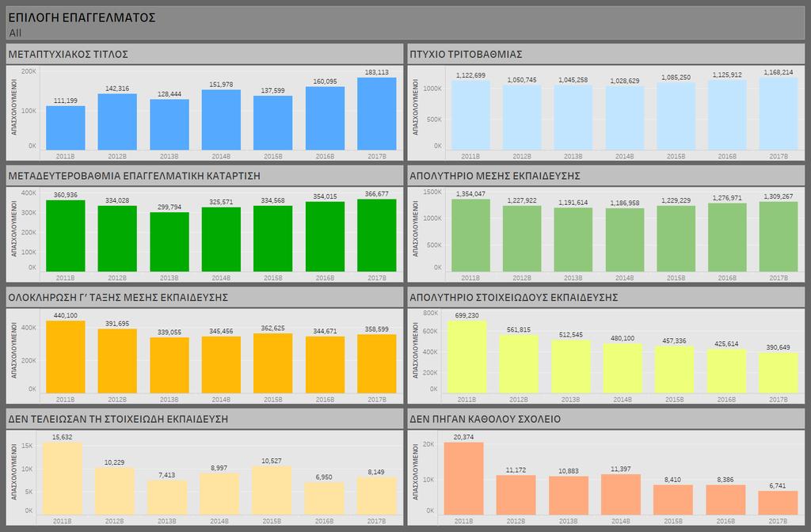Select the ΜΕΤΑΔΕΥΤΕΡΟΒΑΘΜΙΑ ΕΠΑΓΓΕΛΜΑΤΙΚΗ ΚΑΤΑΡΤΙΣΗ title
This screenshot has height=532, width=811.
pos(134,176)
